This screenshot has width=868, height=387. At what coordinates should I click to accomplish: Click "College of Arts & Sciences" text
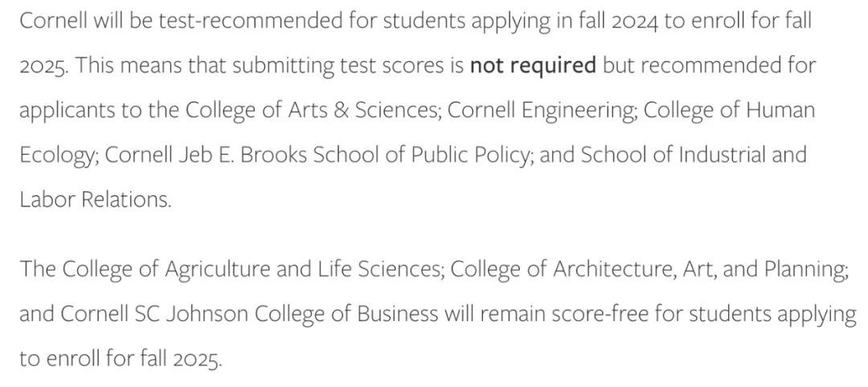pyautogui.click(x=312, y=109)
